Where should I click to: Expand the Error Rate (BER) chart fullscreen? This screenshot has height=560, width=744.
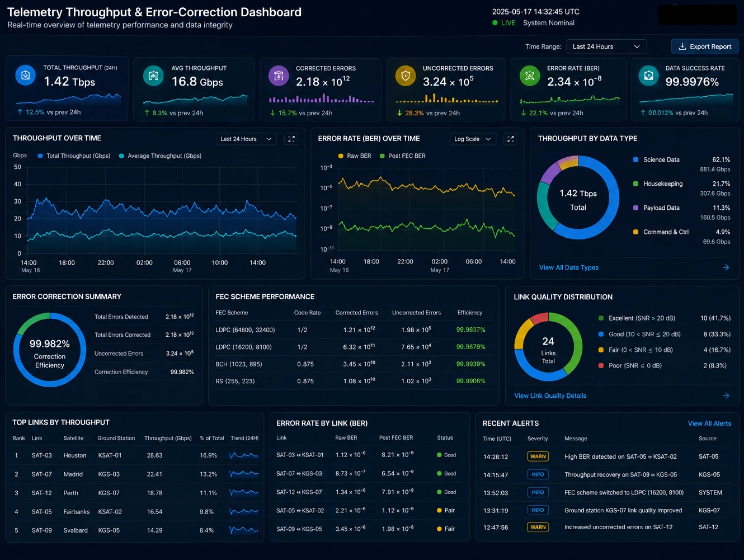[x=510, y=139]
